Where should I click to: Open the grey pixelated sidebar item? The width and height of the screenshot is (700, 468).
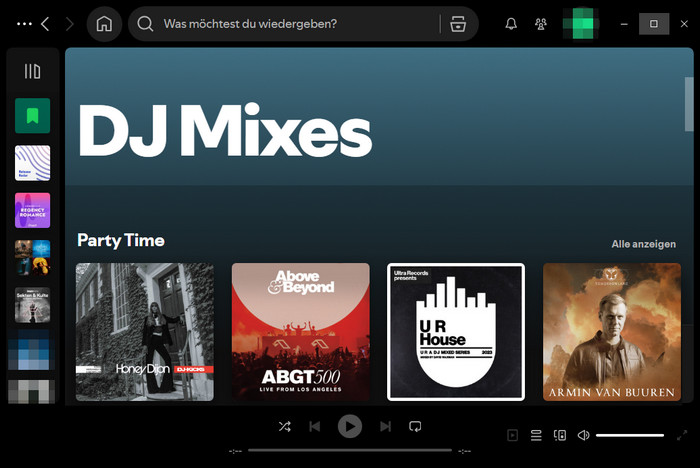[31, 392]
